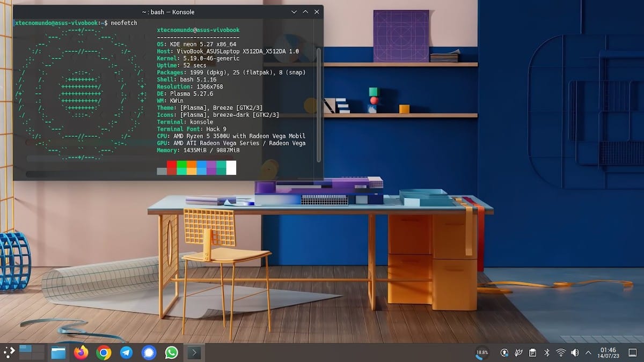Click the OS: KDE neon 5.27 line
Image resolution: width=644 pixels, height=362 pixels.
(x=196, y=44)
